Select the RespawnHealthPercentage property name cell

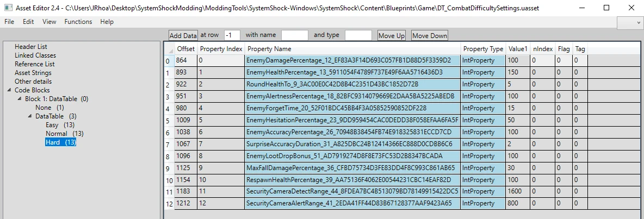352,180
